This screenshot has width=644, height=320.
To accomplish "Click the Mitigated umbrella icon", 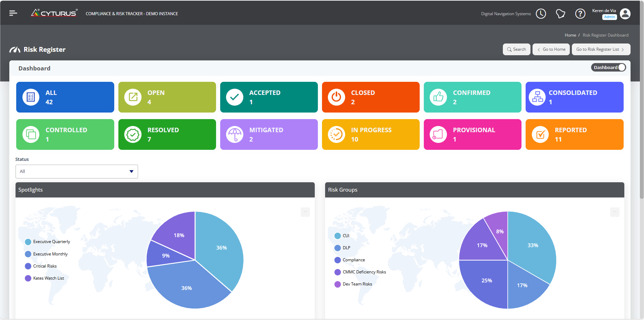I will click(234, 135).
